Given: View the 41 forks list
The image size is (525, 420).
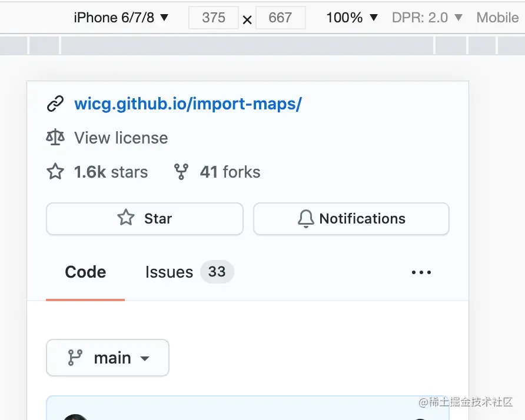Looking at the screenshot, I should pos(230,172).
